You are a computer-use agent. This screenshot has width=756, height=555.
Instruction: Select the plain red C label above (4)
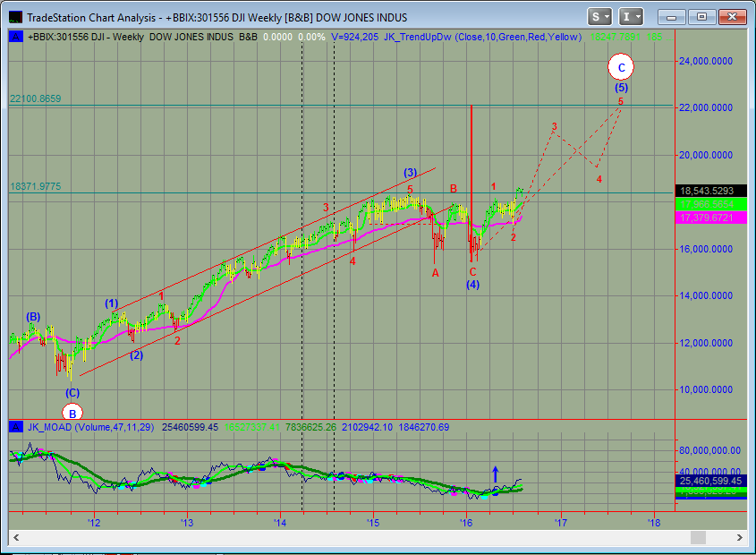473,272
